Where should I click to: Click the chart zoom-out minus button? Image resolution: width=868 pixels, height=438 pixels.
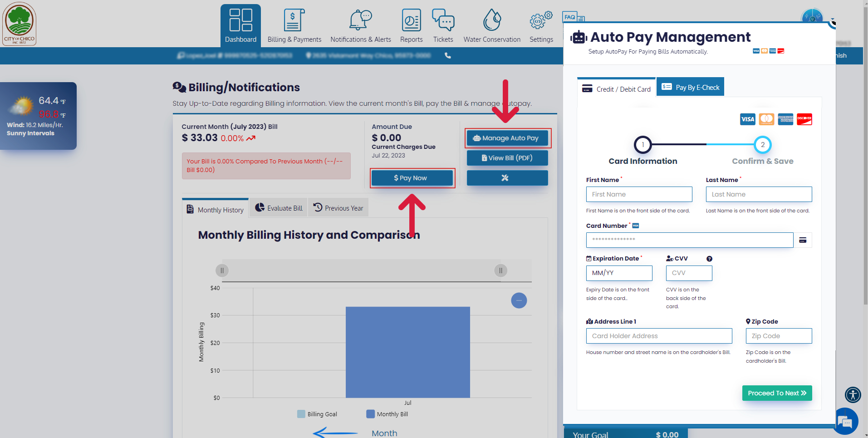click(x=519, y=300)
